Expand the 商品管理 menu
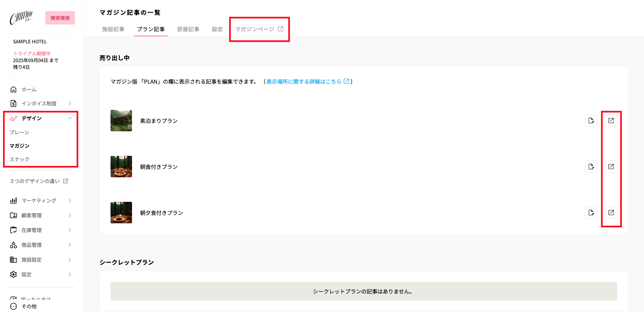Viewport: 644px width, 312px height. point(70,245)
